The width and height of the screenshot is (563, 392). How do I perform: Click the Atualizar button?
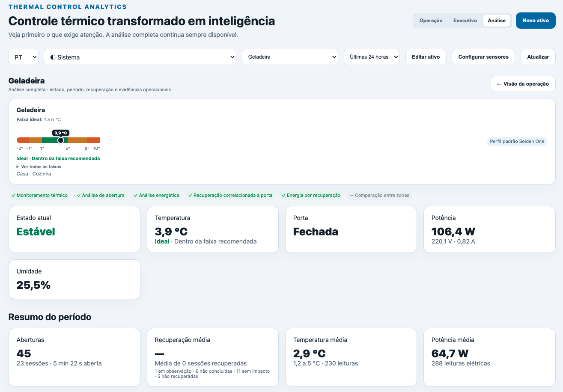click(538, 57)
